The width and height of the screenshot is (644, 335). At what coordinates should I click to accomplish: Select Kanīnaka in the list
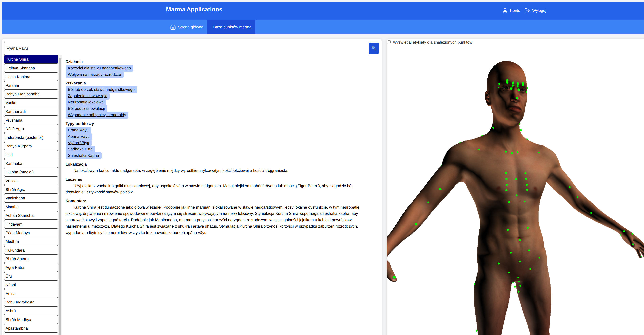click(31, 164)
